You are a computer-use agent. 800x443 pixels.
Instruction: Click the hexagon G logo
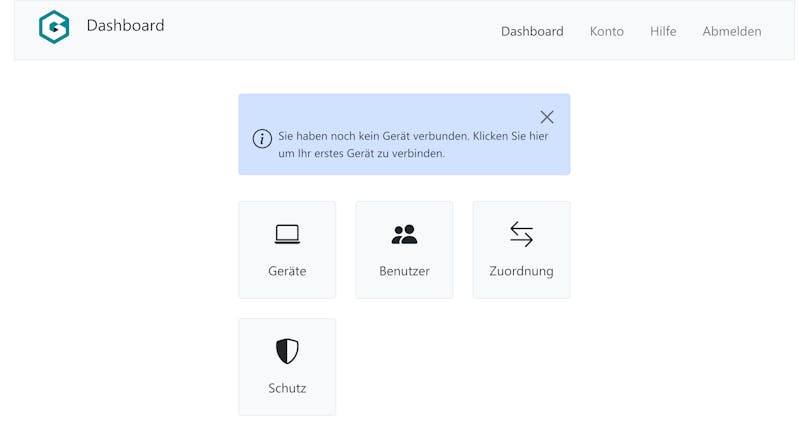tap(54, 27)
